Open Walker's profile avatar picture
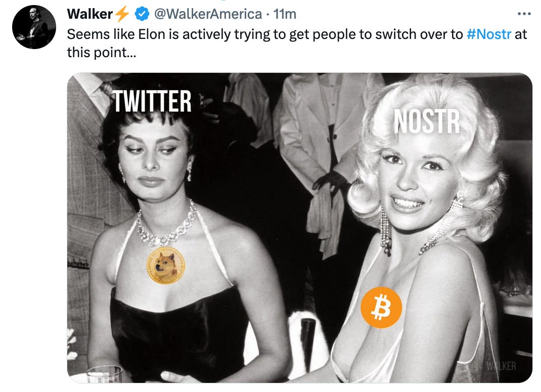 point(34,27)
